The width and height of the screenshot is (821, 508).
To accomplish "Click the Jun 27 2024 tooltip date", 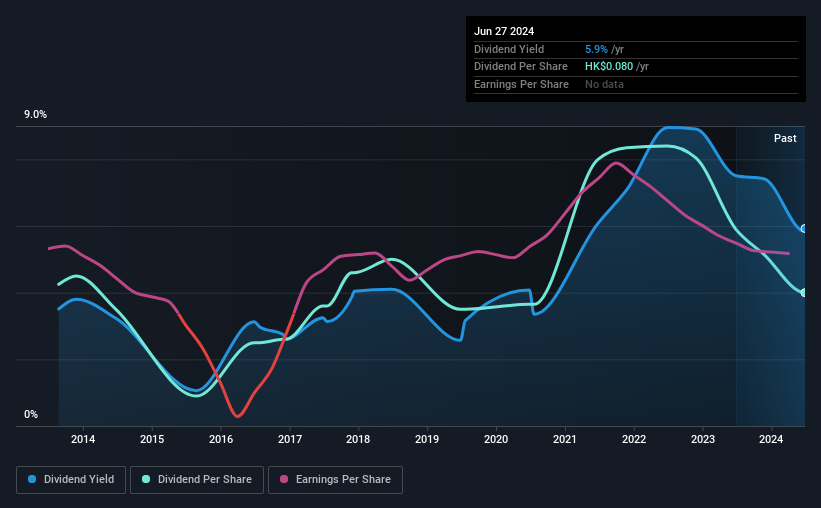I will tap(504, 31).
